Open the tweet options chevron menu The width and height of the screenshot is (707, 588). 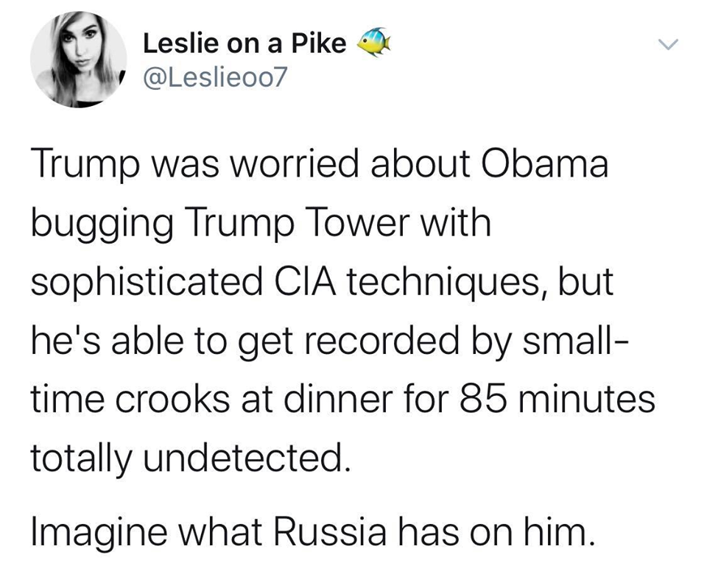[667, 45]
